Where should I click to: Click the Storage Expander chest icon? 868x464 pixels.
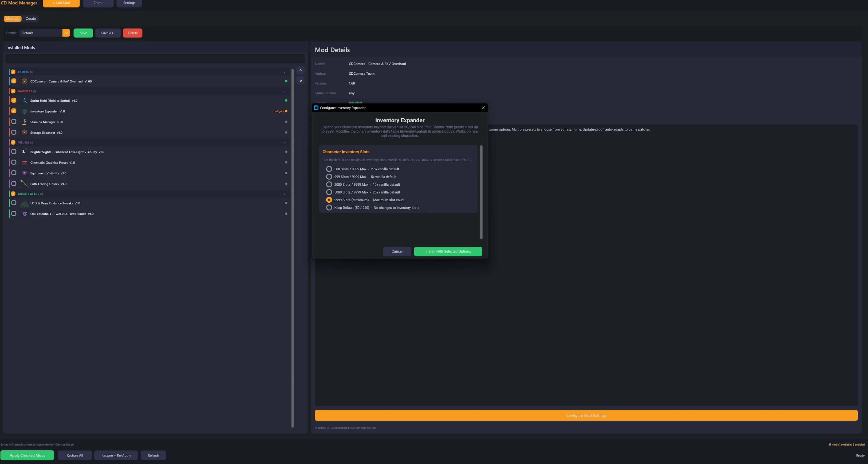click(x=24, y=133)
